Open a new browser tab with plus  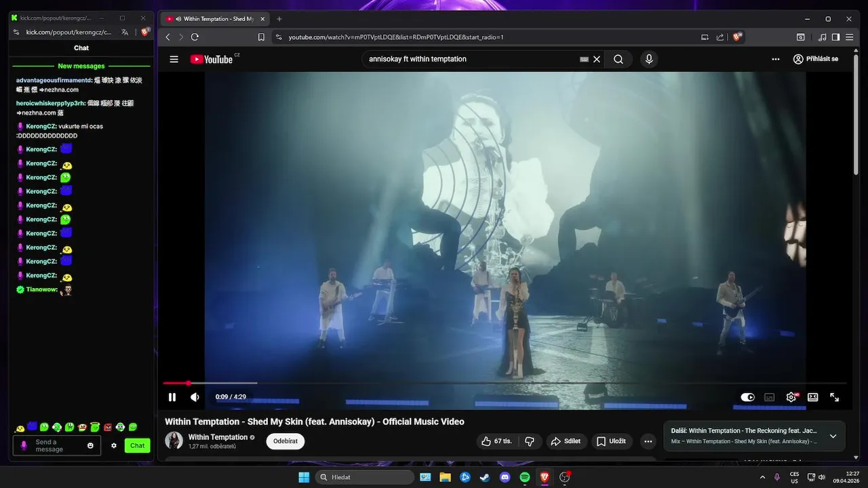tap(279, 19)
